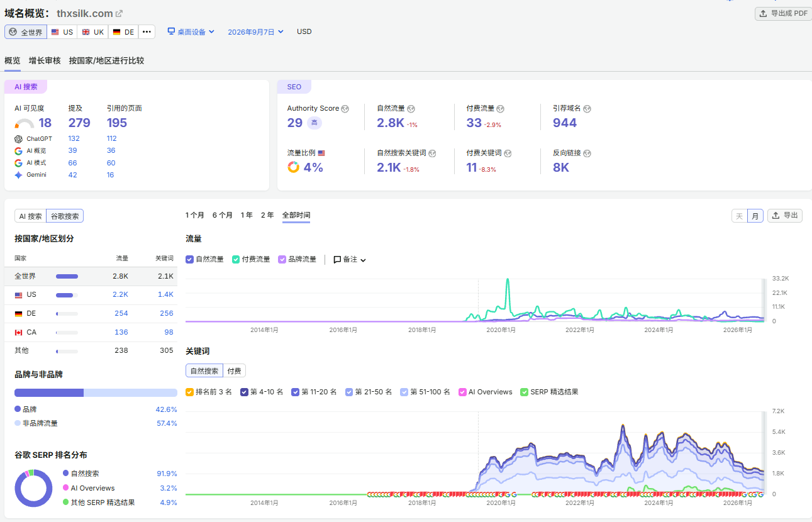Click the CA flag in country table

18,332
